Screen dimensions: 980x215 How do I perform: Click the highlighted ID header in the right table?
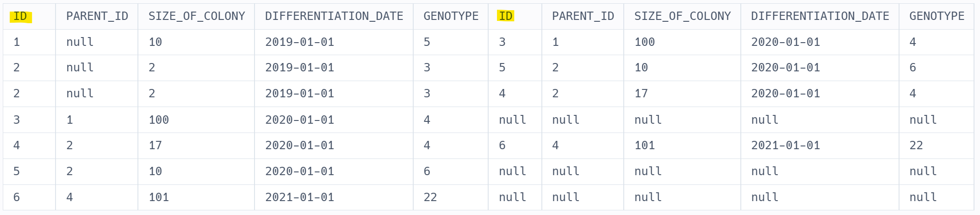(506, 17)
